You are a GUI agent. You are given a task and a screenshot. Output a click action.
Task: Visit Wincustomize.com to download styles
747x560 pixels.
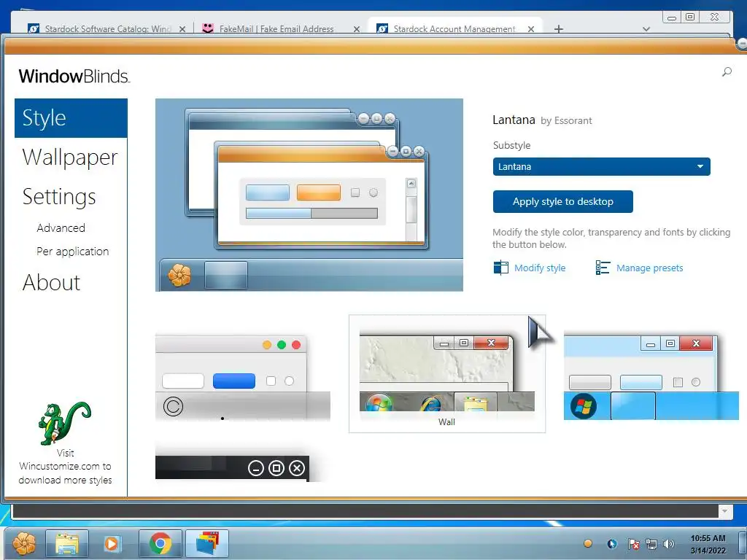point(65,466)
